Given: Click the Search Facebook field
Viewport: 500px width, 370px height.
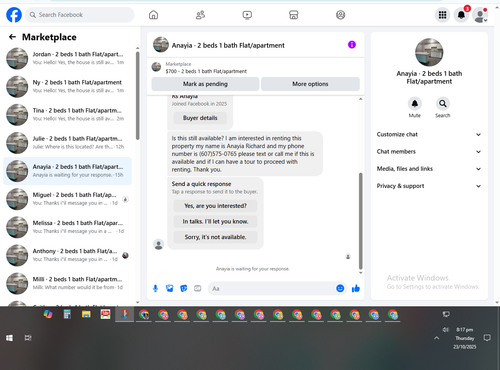Looking at the screenshot, I should click(80, 15).
